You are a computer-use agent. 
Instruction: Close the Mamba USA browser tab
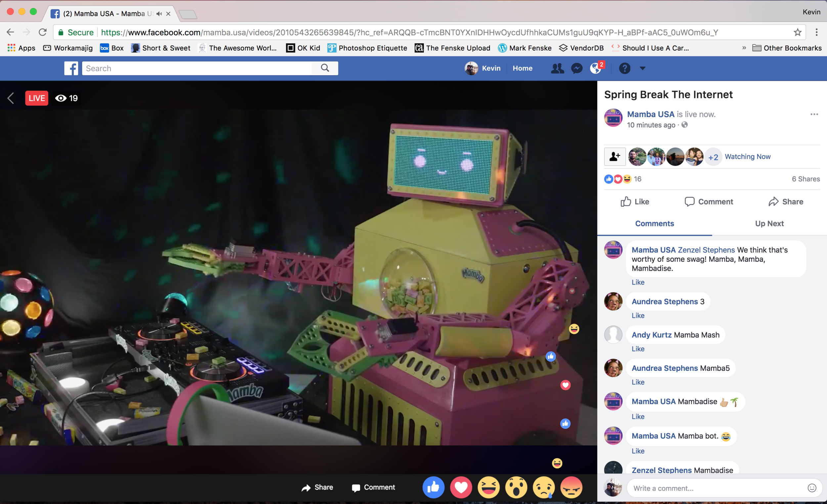[x=168, y=14]
